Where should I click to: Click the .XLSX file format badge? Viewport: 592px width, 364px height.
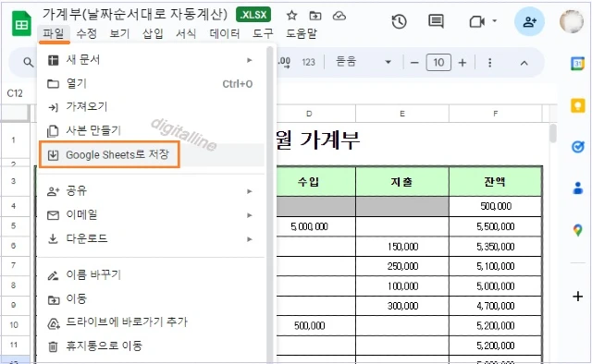point(253,15)
